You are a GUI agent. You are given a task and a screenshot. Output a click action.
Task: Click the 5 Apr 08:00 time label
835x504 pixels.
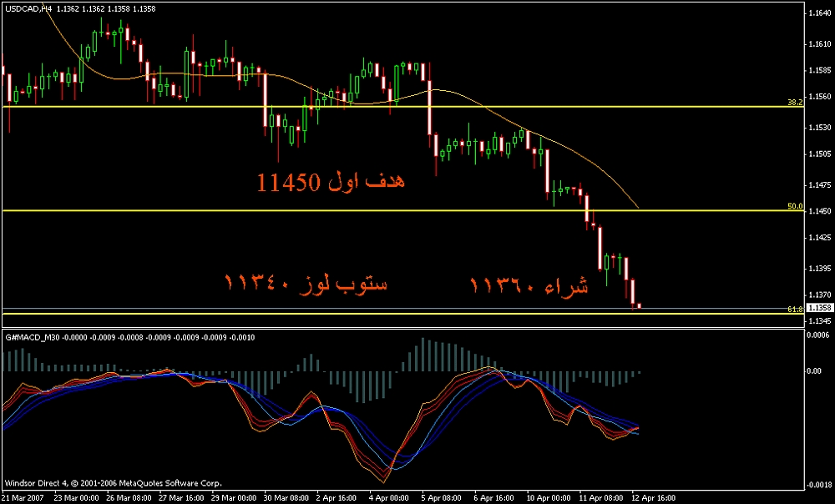coord(442,497)
